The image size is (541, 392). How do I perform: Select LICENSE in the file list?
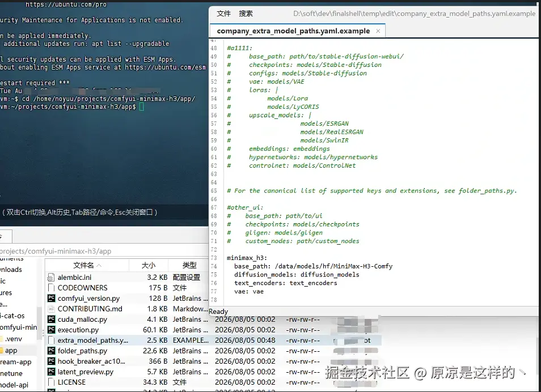click(71, 382)
